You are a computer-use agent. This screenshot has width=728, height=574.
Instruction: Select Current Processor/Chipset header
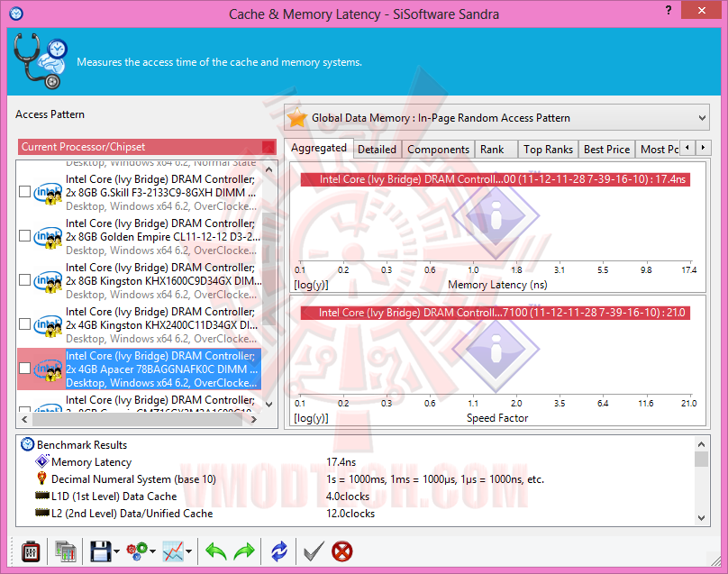point(147,147)
